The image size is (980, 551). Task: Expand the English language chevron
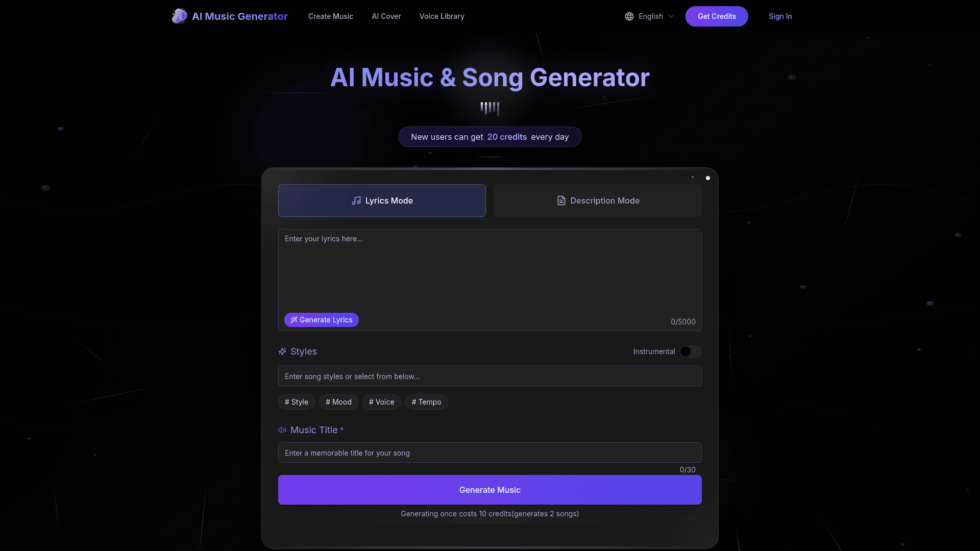point(671,16)
